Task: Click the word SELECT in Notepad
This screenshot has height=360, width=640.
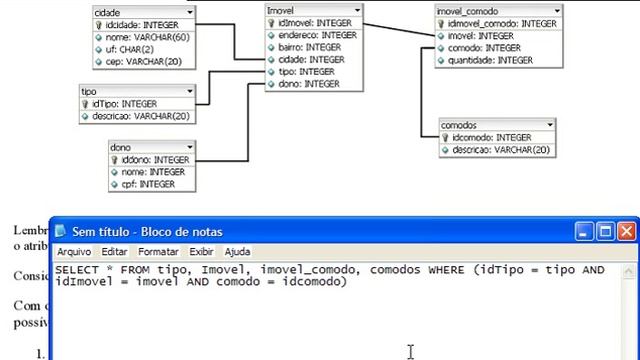Action: click(x=77, y=270)
